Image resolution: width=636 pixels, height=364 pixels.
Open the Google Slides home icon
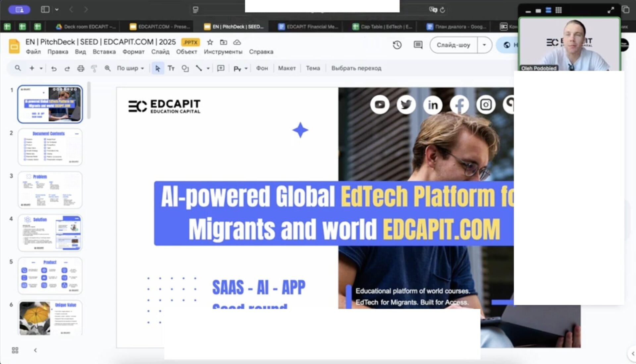point(14,46)
